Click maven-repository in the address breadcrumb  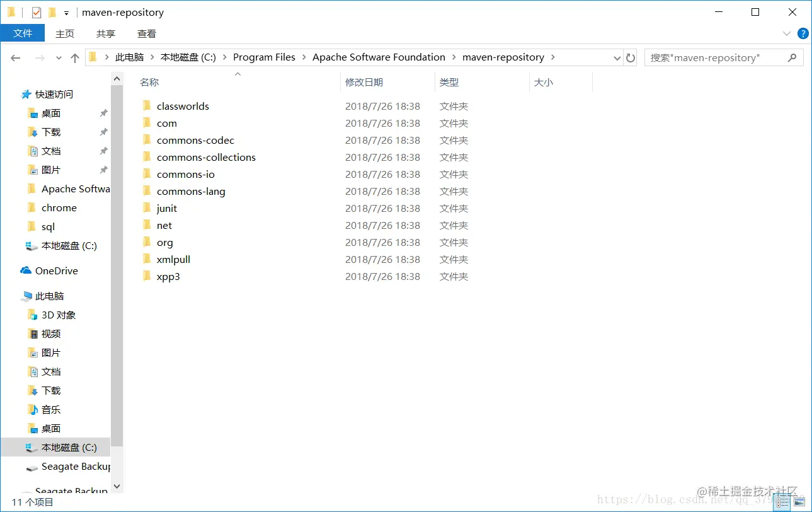[503, 57]
